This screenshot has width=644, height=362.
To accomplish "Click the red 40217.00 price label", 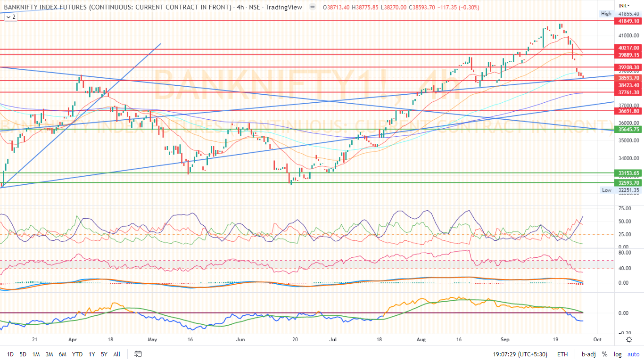I will [x=628, y=48].
